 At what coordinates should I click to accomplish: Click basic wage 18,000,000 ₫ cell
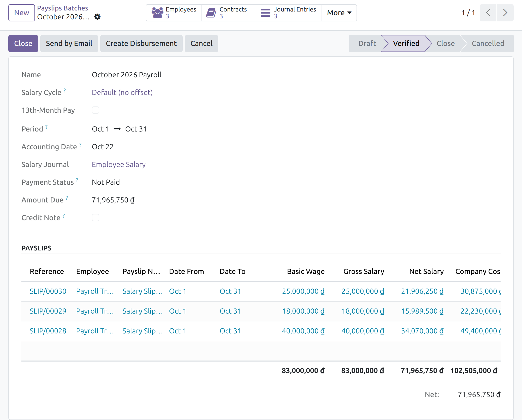[x=303, y=311]
